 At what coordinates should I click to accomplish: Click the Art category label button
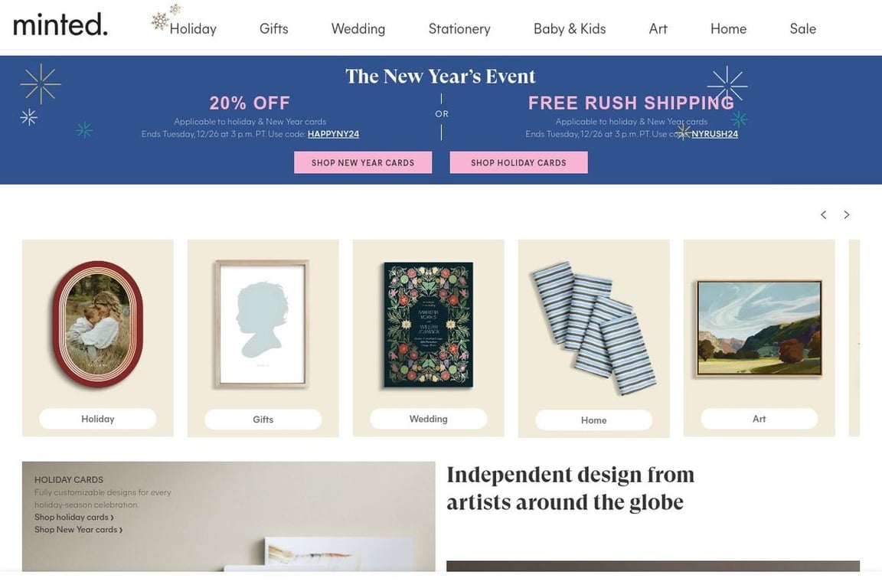click(759, 419)
